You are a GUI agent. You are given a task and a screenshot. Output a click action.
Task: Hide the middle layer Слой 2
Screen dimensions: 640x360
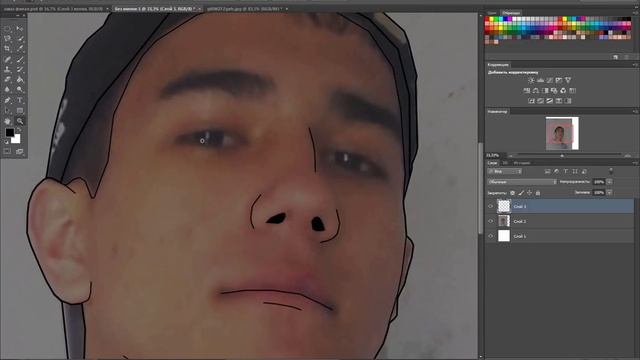[491, 221]
